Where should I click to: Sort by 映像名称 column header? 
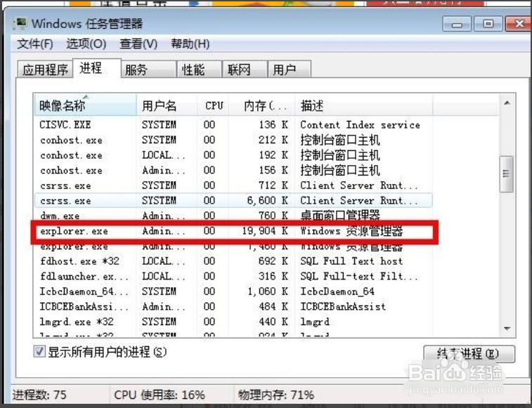pyautogui.click(x=86, y=105)
